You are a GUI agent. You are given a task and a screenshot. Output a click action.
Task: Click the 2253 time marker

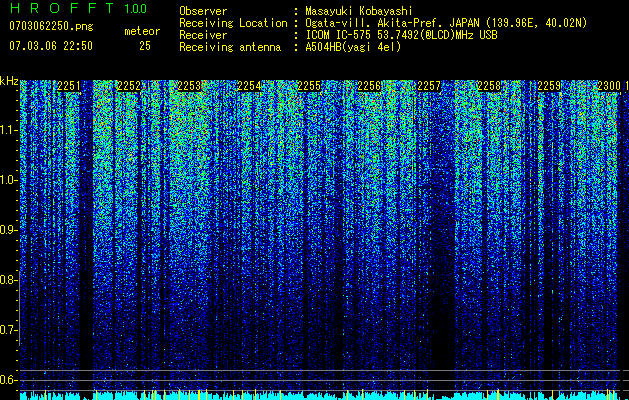(189, 86)
